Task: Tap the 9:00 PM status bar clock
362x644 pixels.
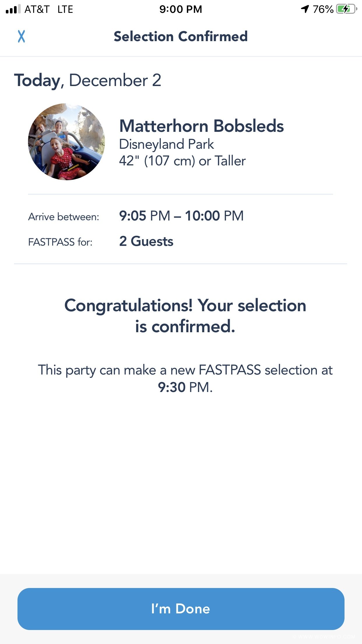Action: click(x=181, y=9)
